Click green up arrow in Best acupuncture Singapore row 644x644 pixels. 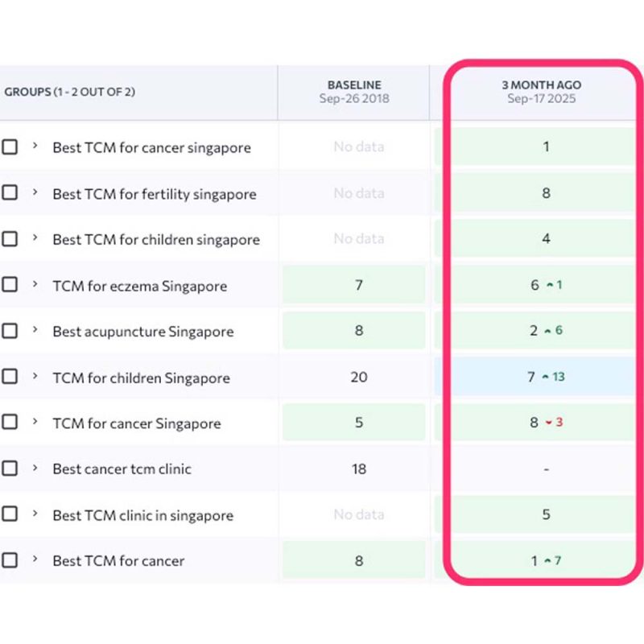click(548, 331)
